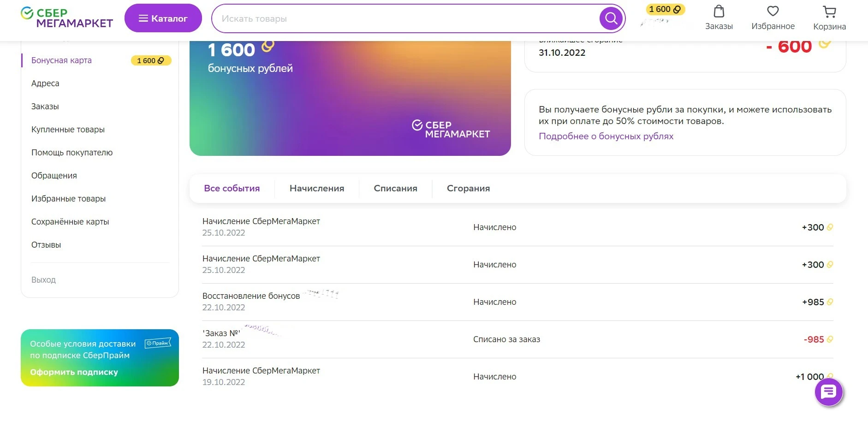This screenshot has height=421, width=868.
Task: Switch to Списания tab
Action: (395, 188)
